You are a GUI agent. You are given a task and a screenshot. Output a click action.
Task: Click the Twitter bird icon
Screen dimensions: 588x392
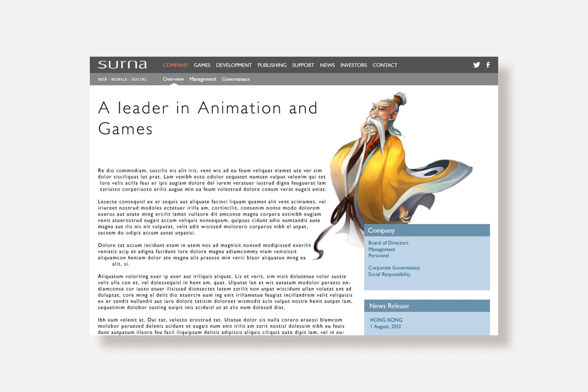tap(477, 65)
